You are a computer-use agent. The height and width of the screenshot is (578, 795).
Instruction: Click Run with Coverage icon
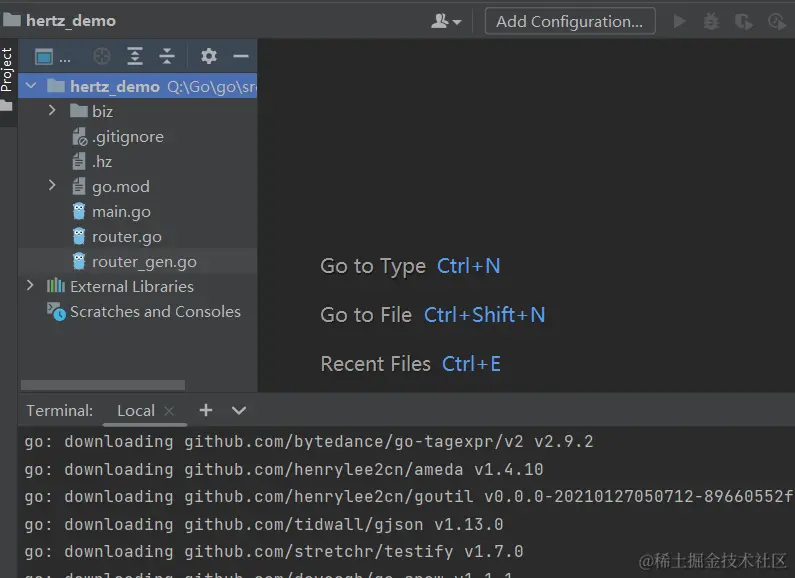tap(744, 21)
